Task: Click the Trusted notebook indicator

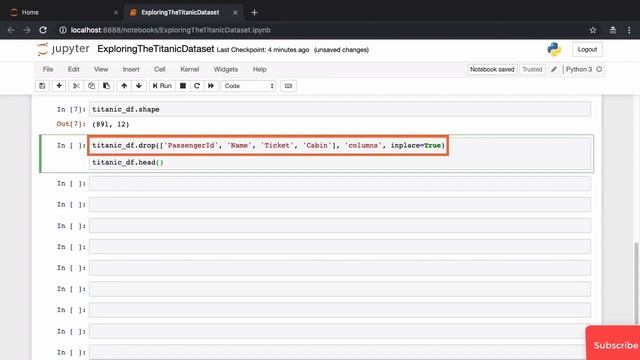Action: click(532, 69)
